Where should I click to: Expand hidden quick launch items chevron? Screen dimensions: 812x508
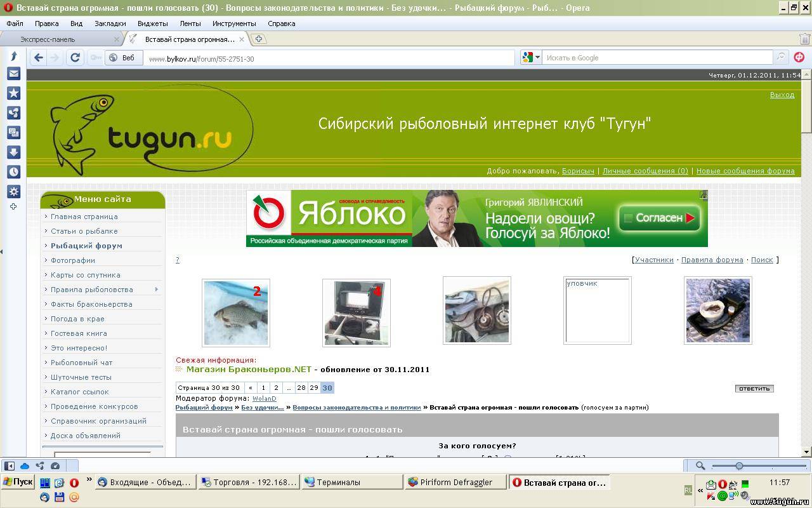(89, 479)
